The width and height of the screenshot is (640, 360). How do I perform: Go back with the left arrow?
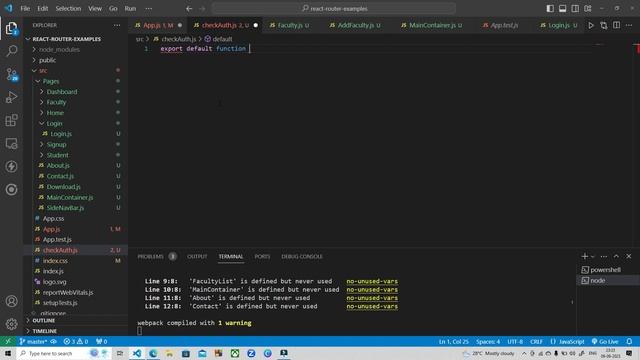click(x=189, y=9)
